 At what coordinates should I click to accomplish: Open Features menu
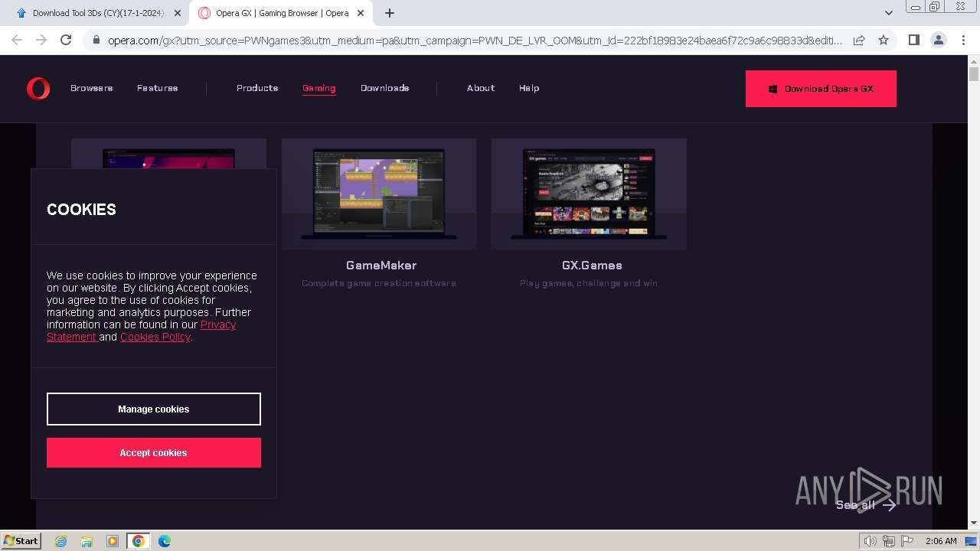(158, 88)
